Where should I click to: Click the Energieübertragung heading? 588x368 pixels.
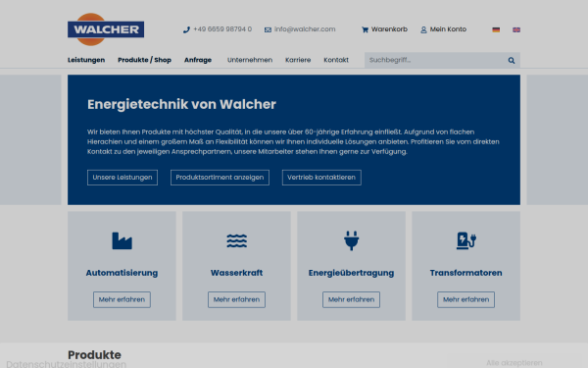(352, 273)
